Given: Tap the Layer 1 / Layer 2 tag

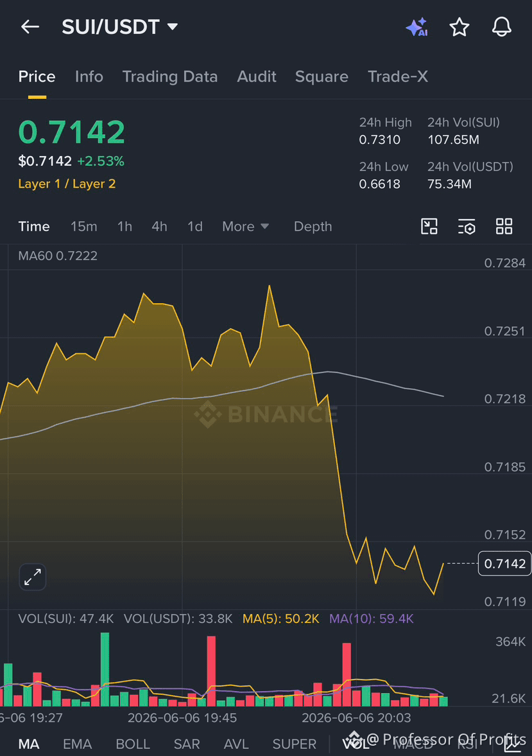Looking at the screenshot, I should click(x=67, y=184).
